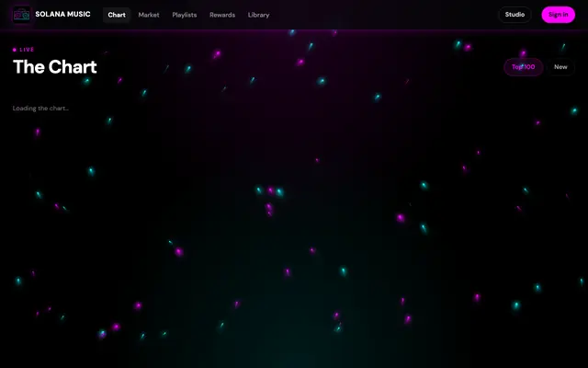
Task: Select the Top 100 chart filter
Action: pyautogui.click(x=523, y=67)
